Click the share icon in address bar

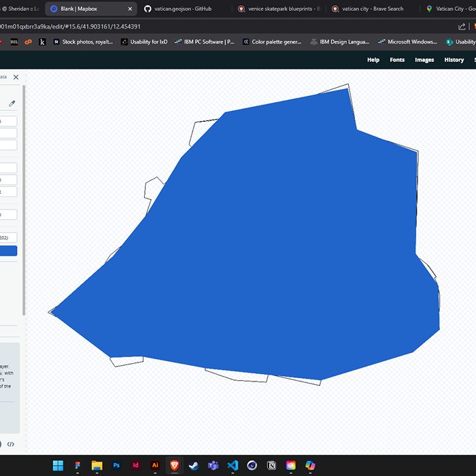462,27
